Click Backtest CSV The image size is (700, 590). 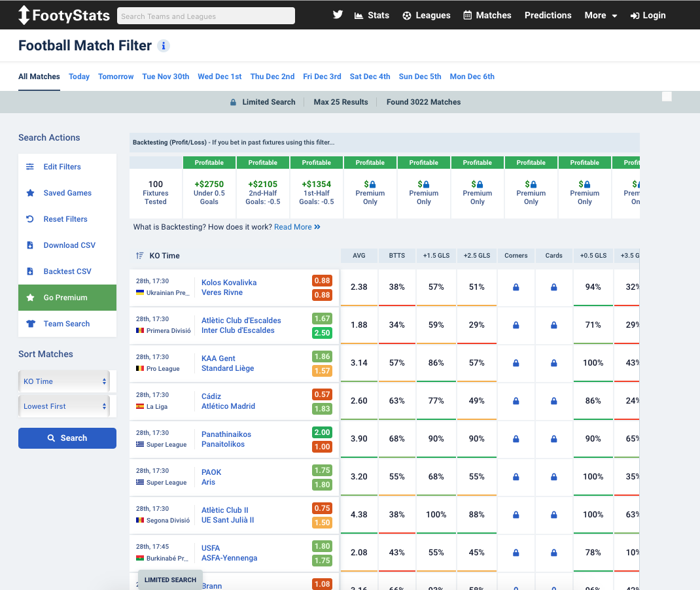click(67, 271)
